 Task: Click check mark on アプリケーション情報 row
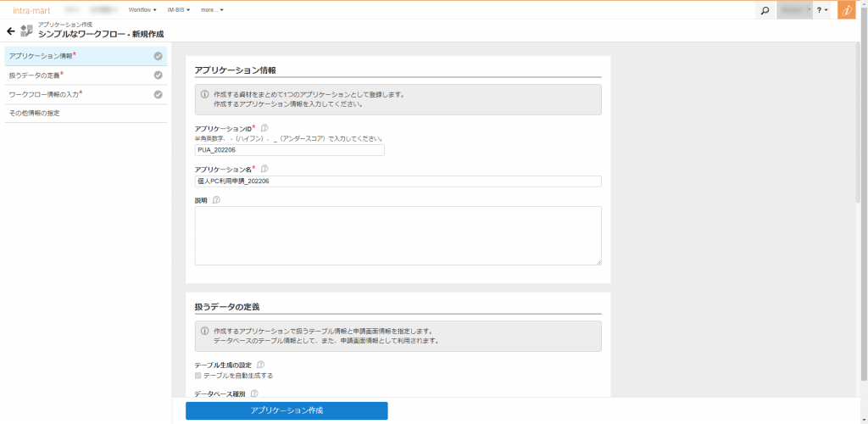coord(158,56)
